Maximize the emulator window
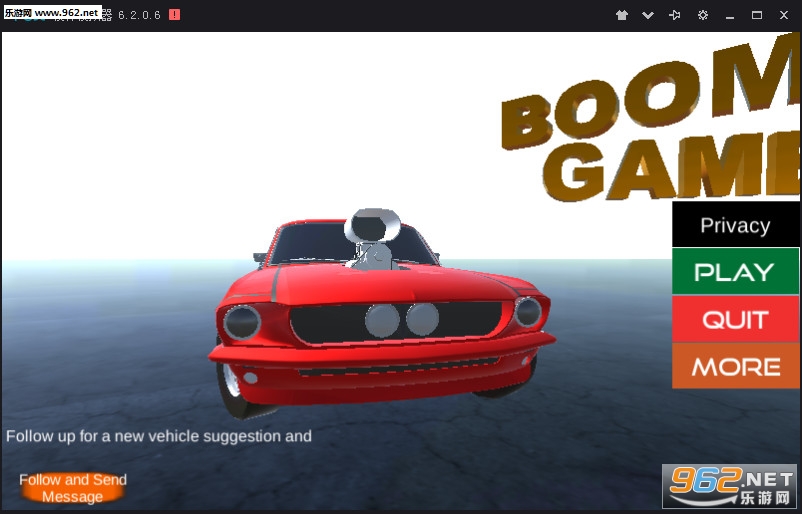Viewport: 802px width, 514px height. click(757, 15)
